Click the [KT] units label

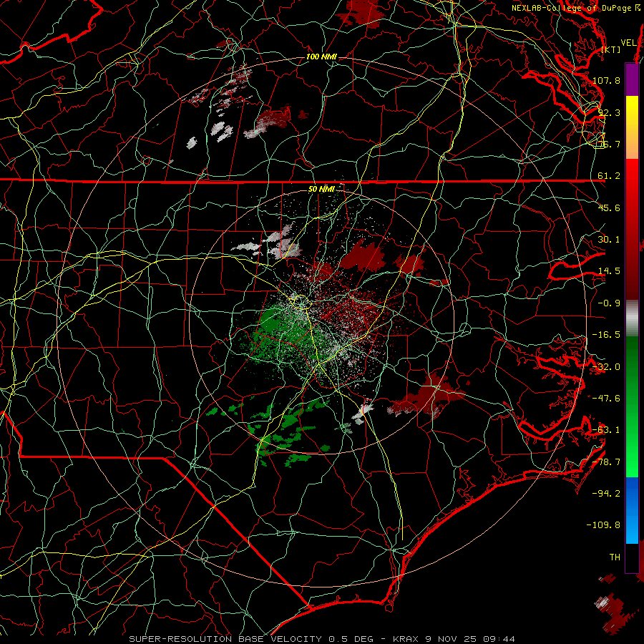click(x=611, y=49)
